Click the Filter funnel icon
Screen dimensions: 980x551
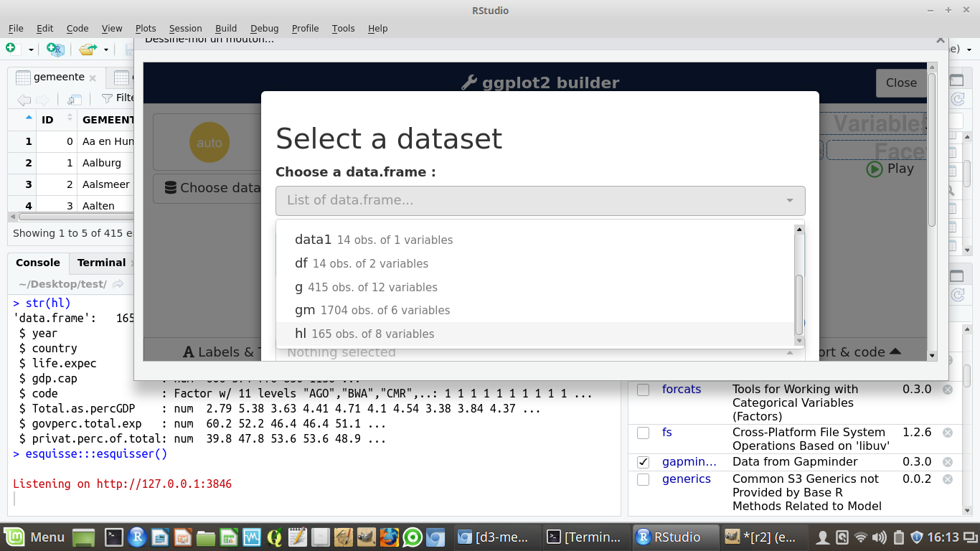click(x=107, y=98)
